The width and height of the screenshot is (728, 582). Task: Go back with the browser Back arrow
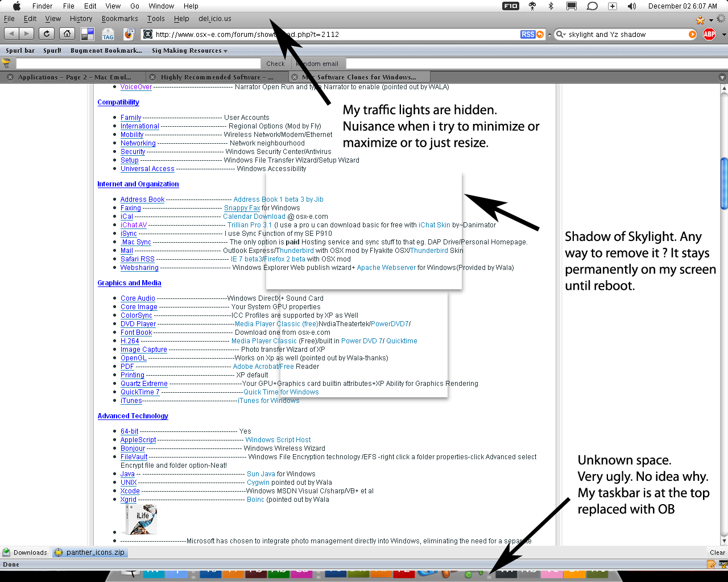pos(11,34)
